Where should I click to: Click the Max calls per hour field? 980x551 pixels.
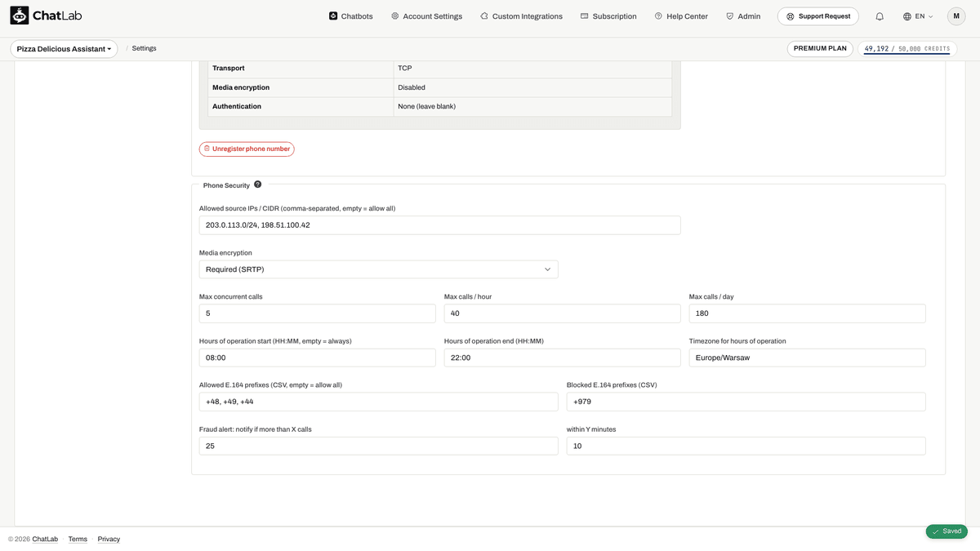563,313
